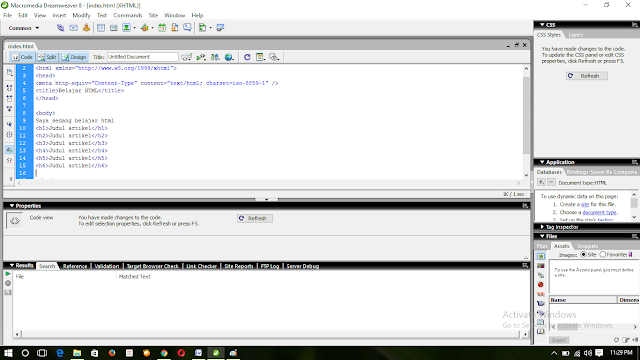
Task: Open the Snippets tab
Action: tap(588, 246)
